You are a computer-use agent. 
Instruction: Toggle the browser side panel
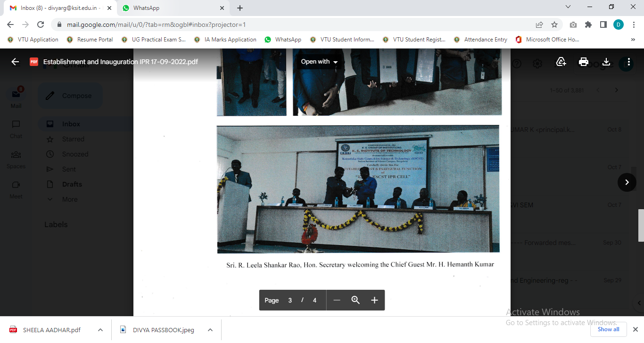click(603, 24)
